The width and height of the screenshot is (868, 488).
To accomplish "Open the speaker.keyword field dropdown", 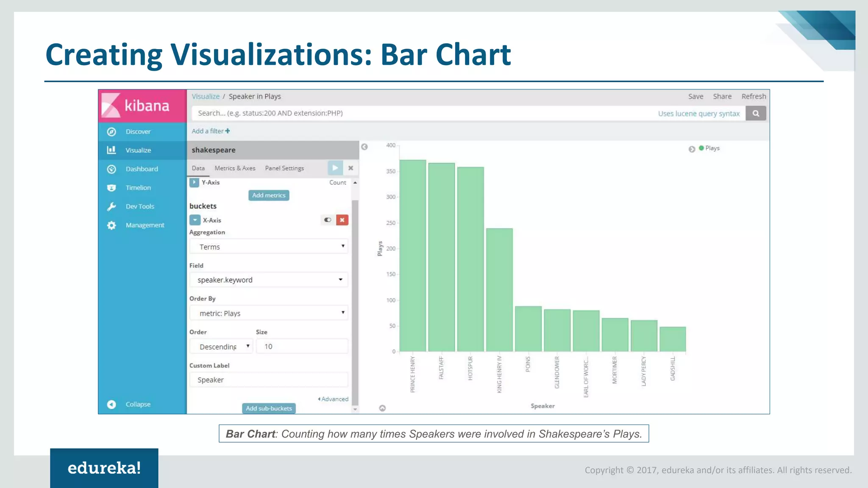I will (269, 280).
